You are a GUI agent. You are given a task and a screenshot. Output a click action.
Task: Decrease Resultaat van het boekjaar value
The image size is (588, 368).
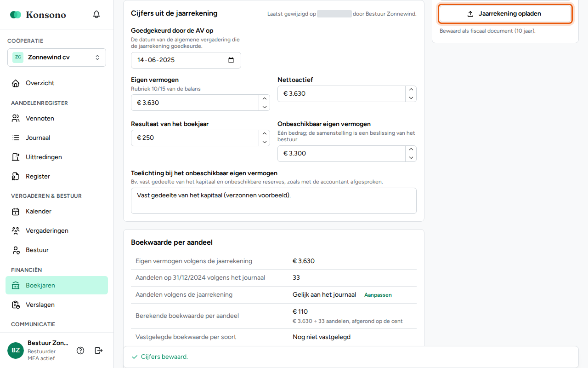click(x=264, y=142)
